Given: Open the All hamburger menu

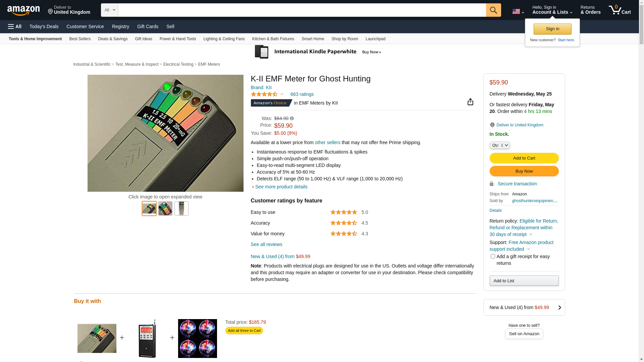Looking at the screenshot, I should (x=15, y=26).
